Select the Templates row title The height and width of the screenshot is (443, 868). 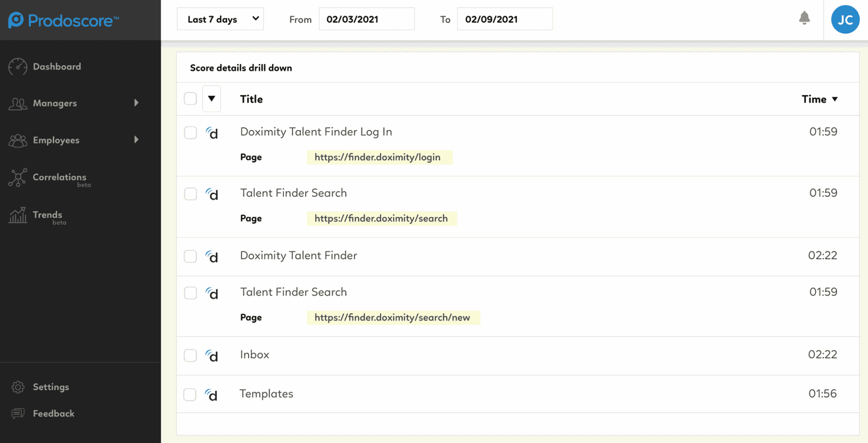(266, 394)
